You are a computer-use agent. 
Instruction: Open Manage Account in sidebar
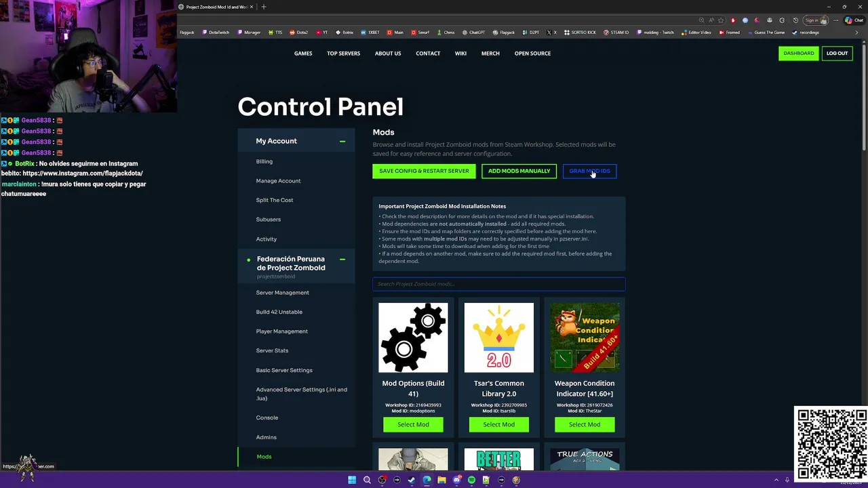click(x=278, y=181)
